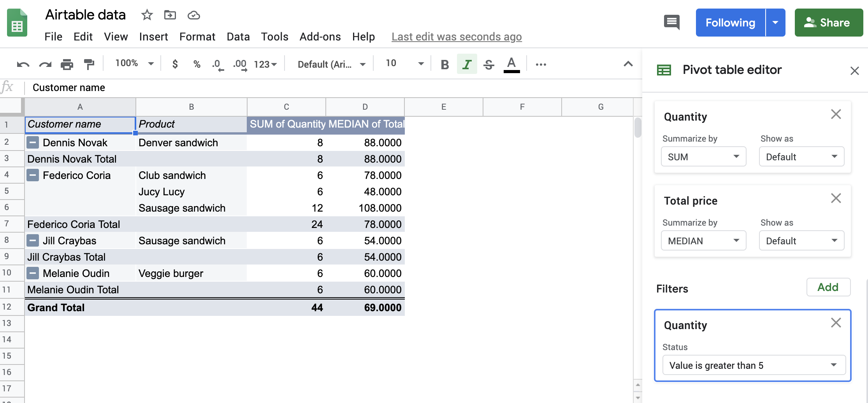The image size is (868, 403).
Task: Toggle bold formatting
Action: point(444,64)
